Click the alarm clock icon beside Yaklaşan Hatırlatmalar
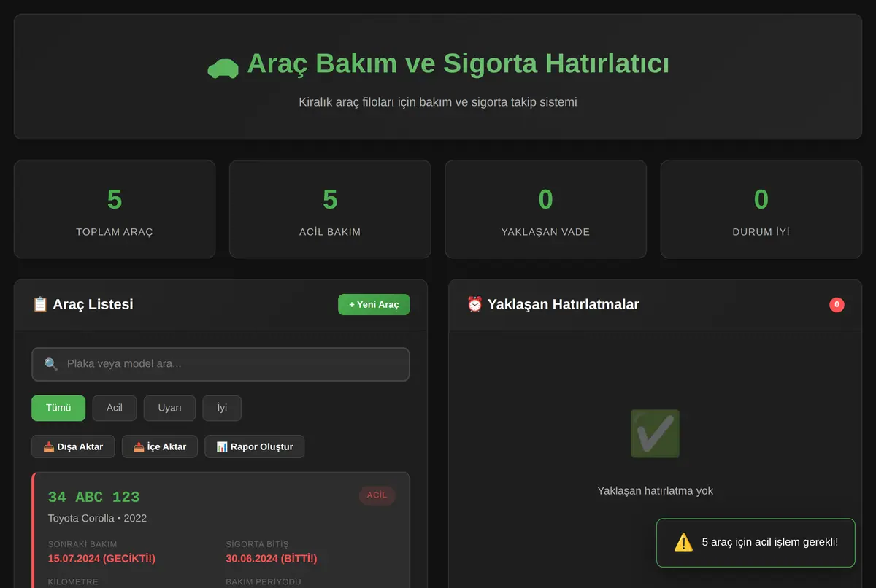 pos(474,304)
